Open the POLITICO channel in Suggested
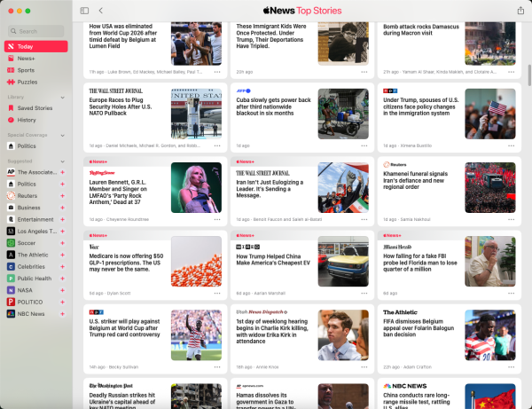Viewport: 532px width, 409px height. [31, 302]
